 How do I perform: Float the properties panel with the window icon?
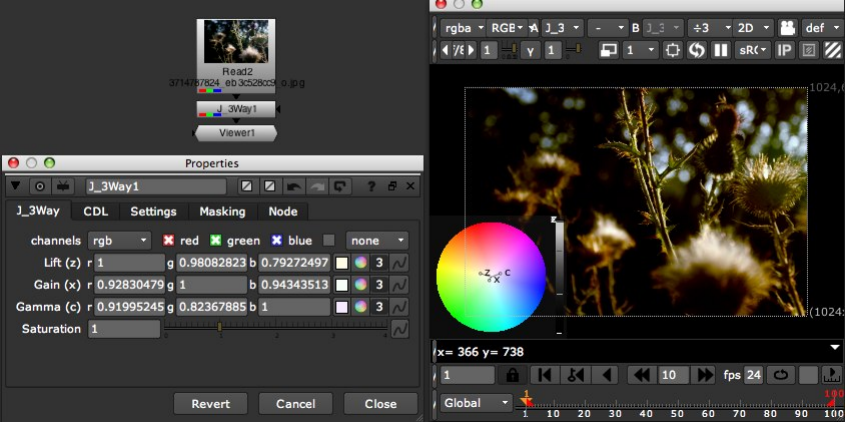coord(392,186)
